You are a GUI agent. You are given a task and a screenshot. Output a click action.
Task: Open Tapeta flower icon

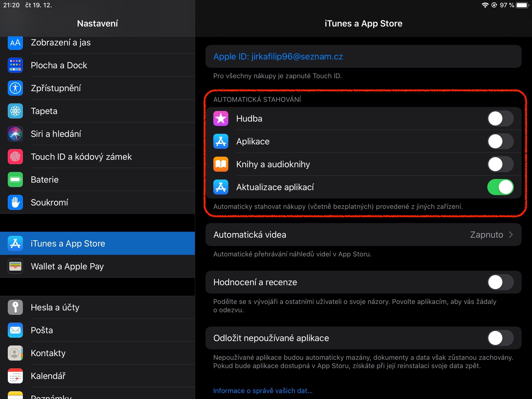point(15,111)
